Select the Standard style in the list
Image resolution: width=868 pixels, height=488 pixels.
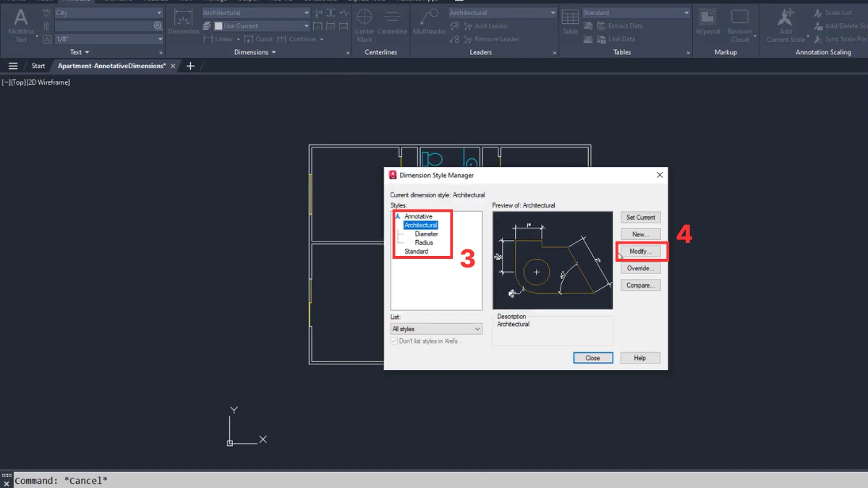416,252
